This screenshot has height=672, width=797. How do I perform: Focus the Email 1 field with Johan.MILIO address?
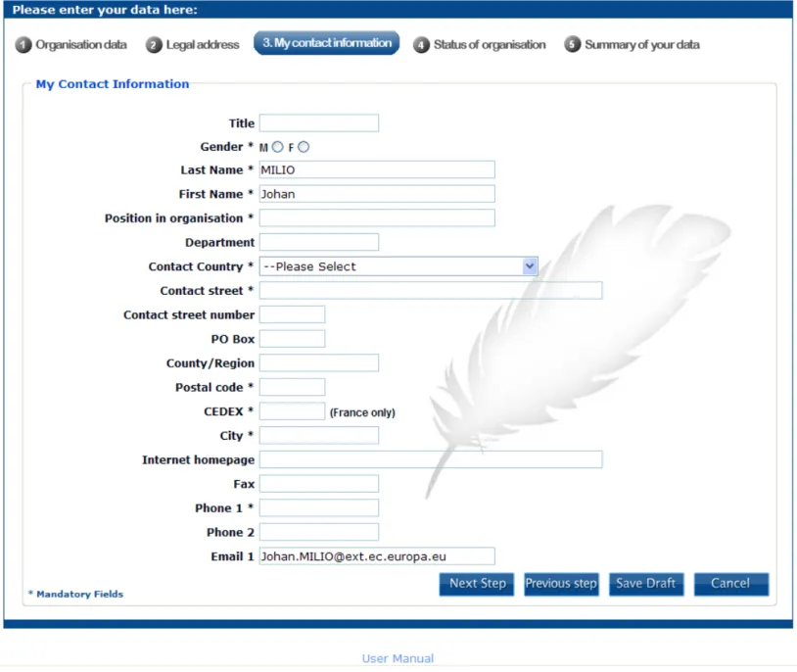pos(377,556)
